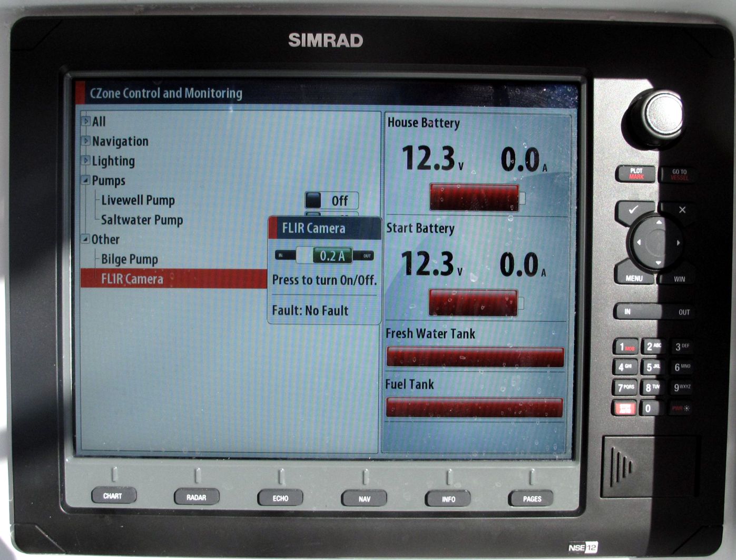
Task: Collapse the Other category arrow
Action: click(x=85, y=239)
